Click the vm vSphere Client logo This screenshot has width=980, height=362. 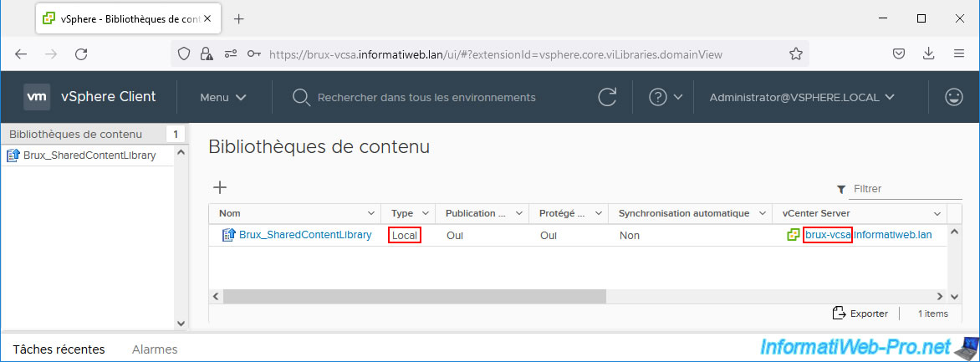pos(37,97)
